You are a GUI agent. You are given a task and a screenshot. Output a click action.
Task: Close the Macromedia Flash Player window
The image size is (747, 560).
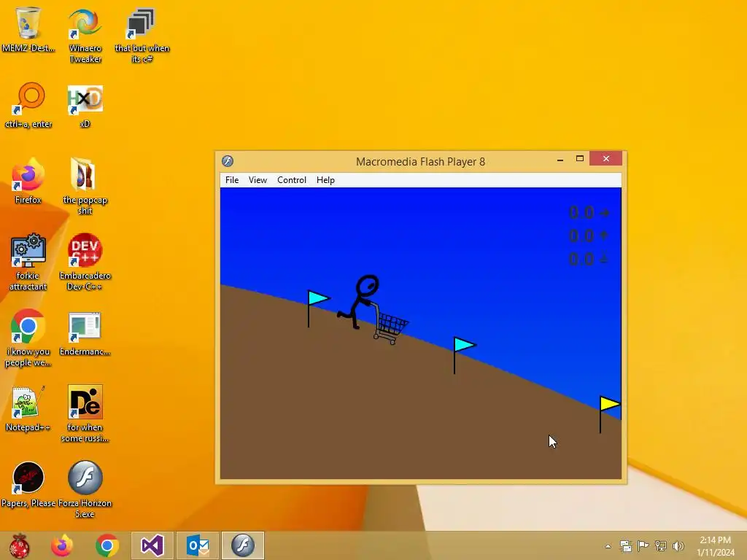(606, 158)
